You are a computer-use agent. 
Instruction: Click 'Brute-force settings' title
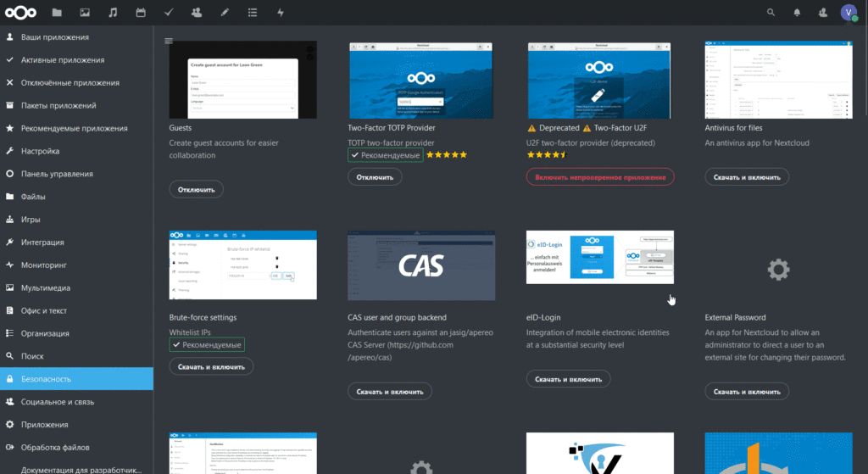click(203, 317)
